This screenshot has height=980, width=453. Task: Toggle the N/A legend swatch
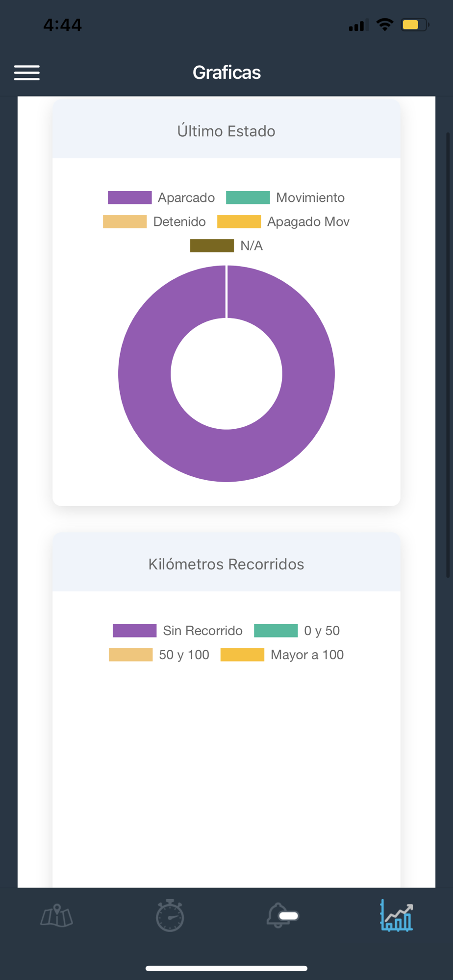(212, 245)
